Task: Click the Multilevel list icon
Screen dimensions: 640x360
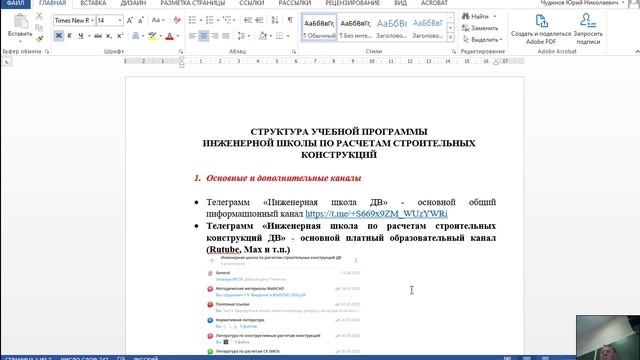Action: 227,20
